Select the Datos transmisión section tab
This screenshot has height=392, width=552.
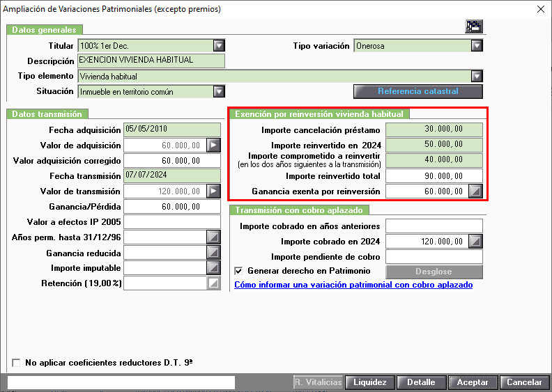tap(47, 114)
